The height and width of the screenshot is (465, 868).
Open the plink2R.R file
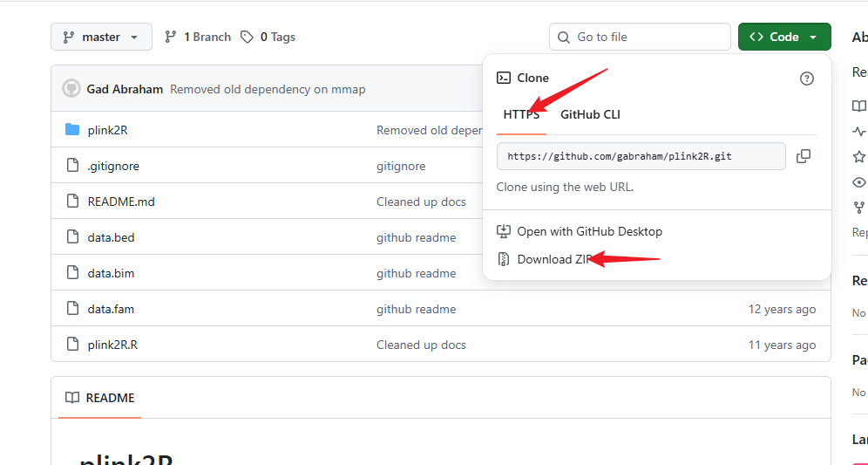(112, 345)
